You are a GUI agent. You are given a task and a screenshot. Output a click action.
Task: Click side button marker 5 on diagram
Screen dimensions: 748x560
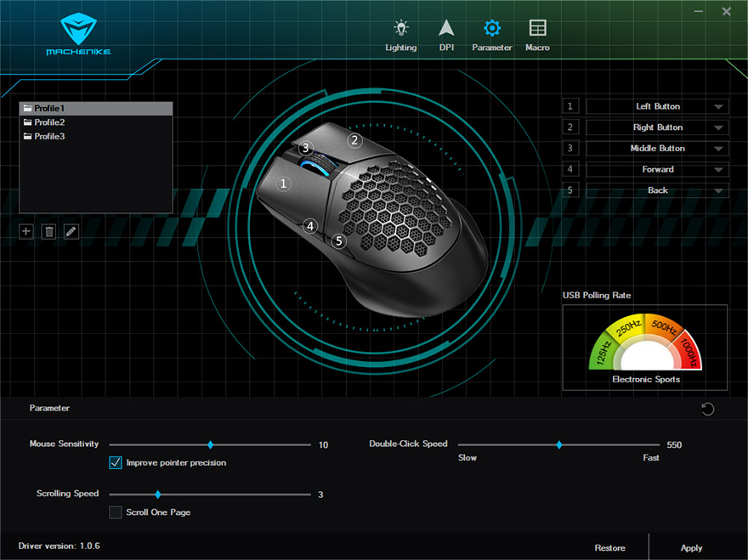coord(338,241)
